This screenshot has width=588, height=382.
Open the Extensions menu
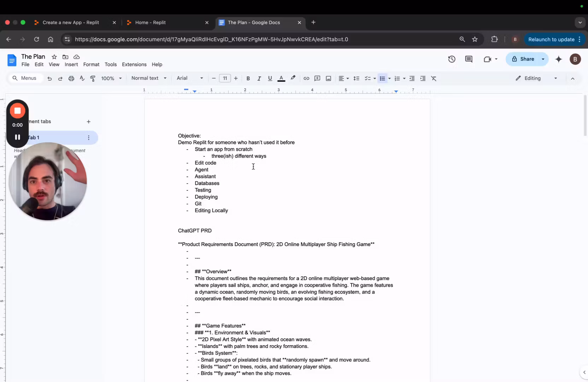(x=134, y=64)
